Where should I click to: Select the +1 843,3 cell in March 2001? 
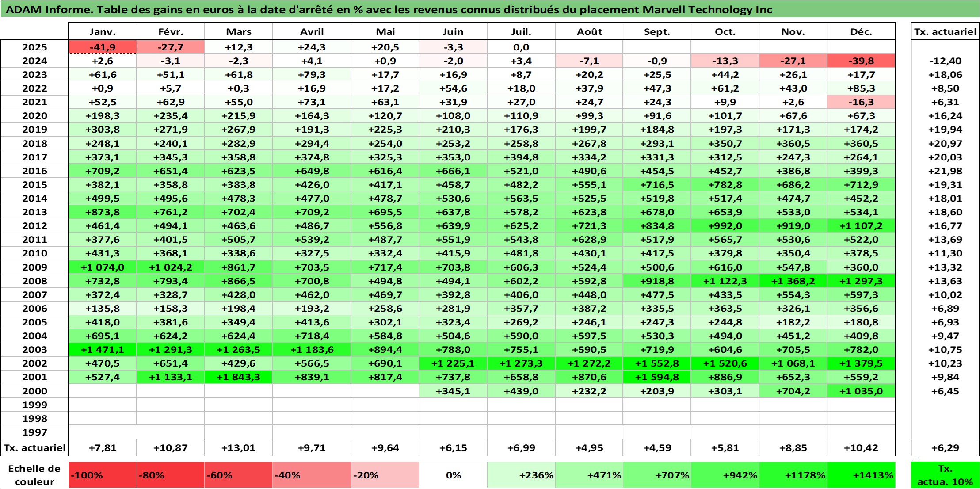(x=238, y=377)
